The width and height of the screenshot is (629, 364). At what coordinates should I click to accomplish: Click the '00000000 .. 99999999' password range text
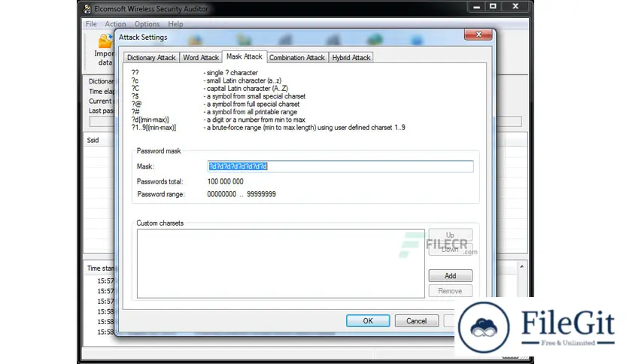click(x=242, y=194)
